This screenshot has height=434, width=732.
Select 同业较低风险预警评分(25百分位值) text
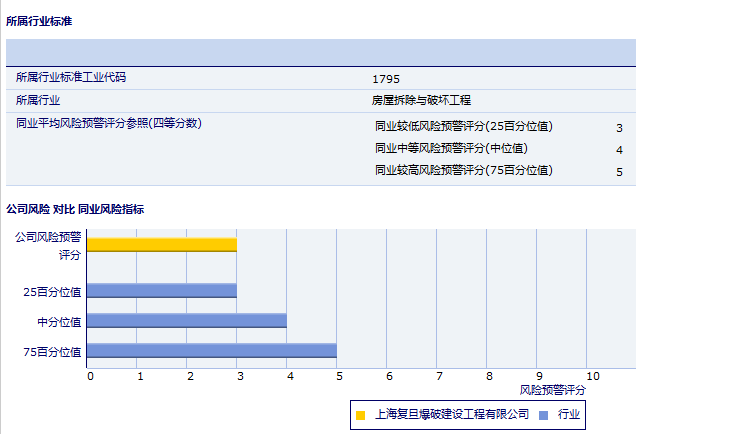[x=464, y=126]
